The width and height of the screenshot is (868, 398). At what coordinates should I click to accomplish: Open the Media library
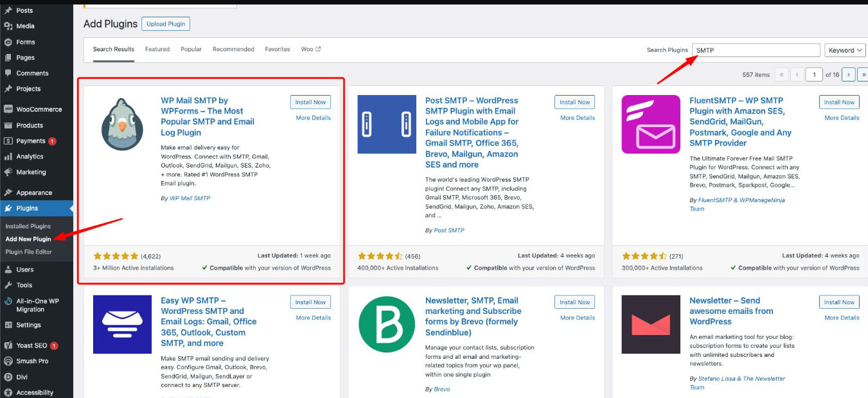tap(26, 26)
